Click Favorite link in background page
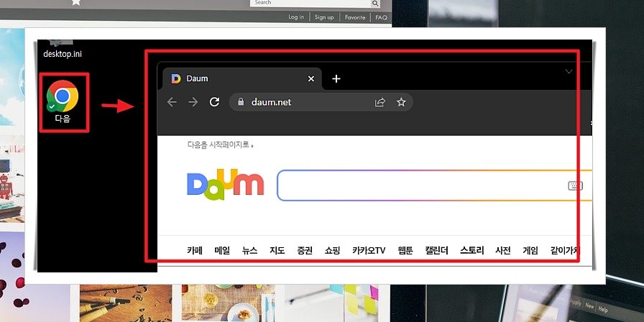The image size is (644, 322). [x=355, y=17]
